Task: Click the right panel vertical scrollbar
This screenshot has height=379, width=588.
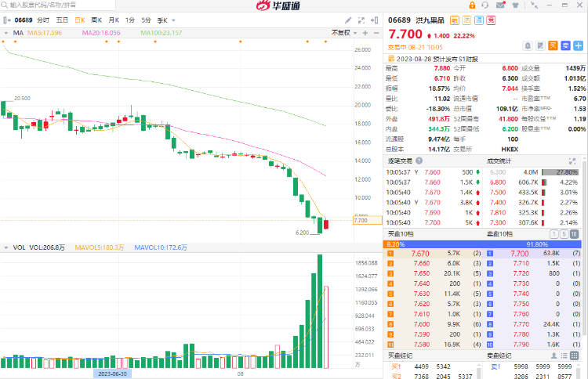Action: coord(584,247)
